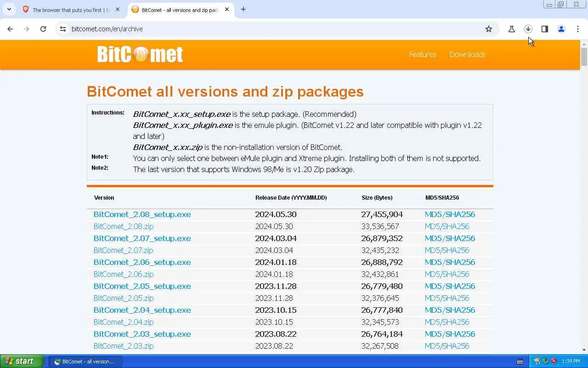Close the Brave browser tab
Screen dimensions: 588x368
[118, 9]
